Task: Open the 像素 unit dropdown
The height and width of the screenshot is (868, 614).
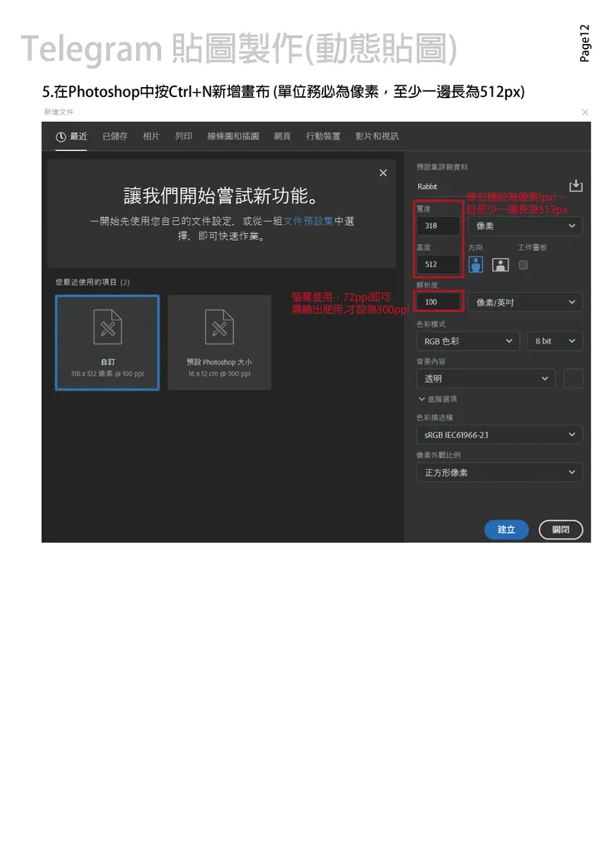Action: coord(525,226)
